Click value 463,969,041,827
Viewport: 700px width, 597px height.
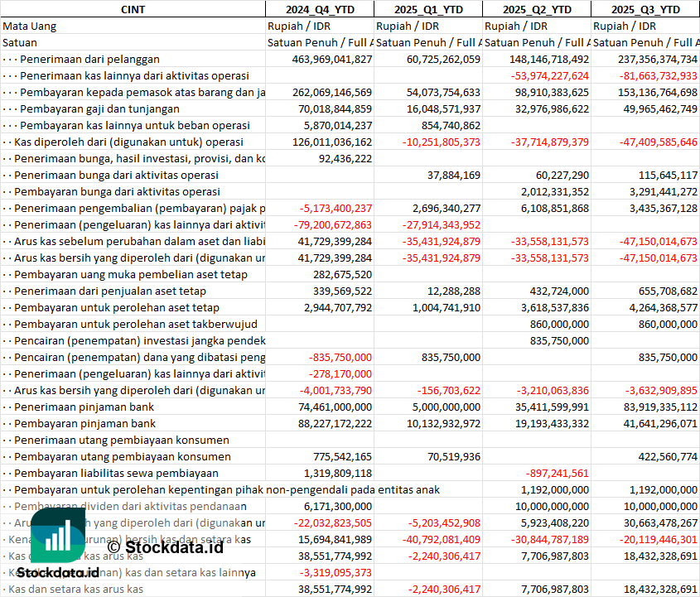[x=332, y=60]
